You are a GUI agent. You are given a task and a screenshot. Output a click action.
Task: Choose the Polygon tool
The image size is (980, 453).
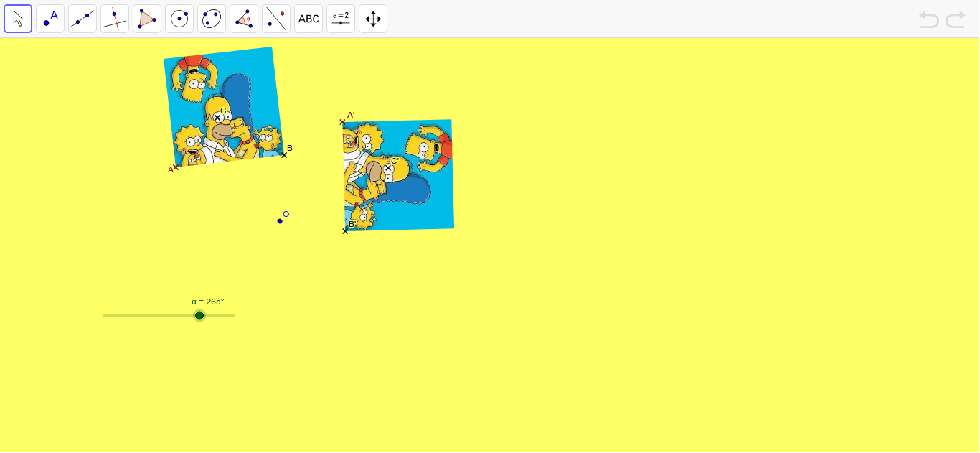tap(147, 19)
